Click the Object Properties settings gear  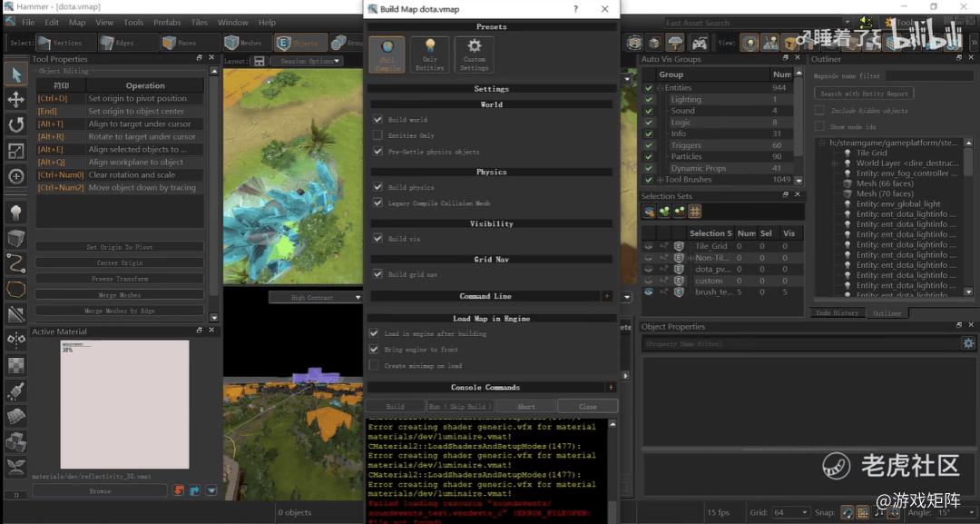coord(968,343)
